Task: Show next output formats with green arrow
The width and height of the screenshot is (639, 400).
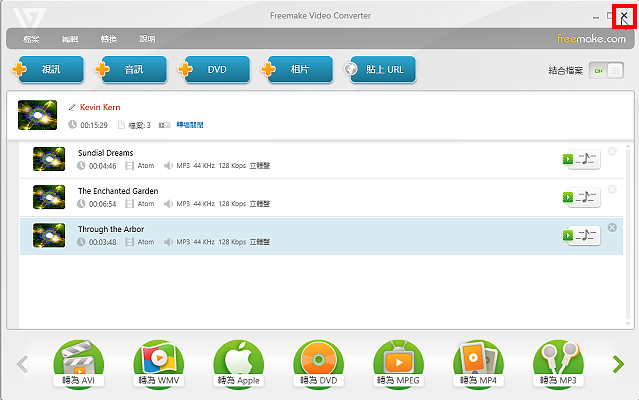Action: coord(618,364)
